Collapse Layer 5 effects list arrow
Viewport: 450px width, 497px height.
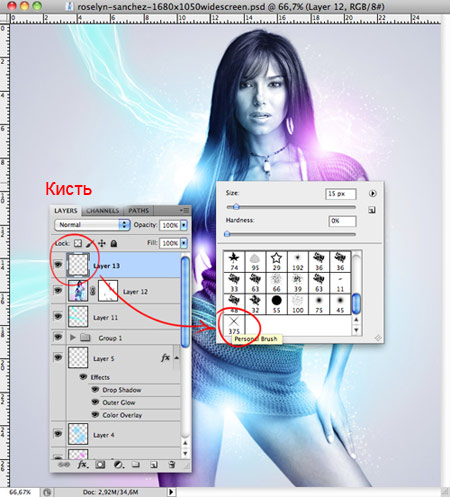coord(177,358)
